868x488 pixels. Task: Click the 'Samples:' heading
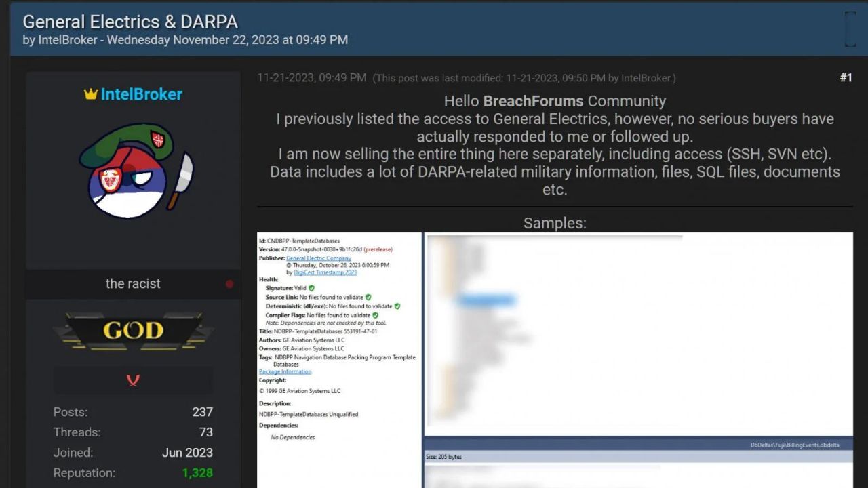(555, 223)
